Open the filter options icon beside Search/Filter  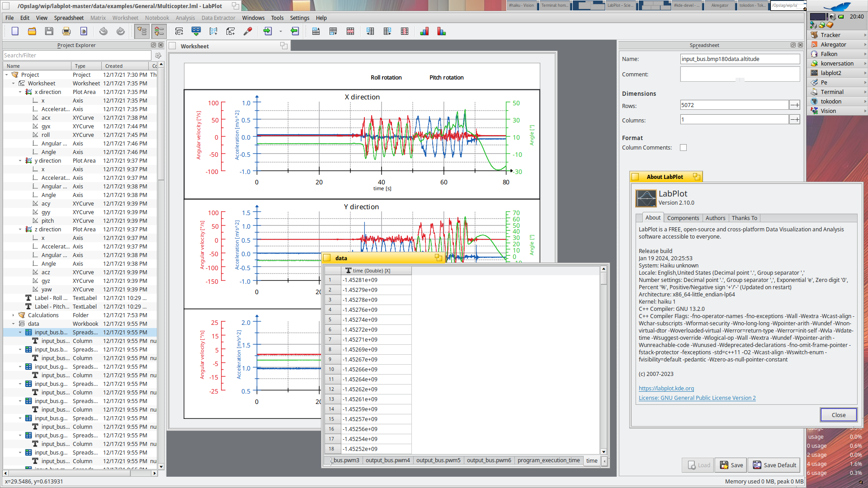point(158,55)
